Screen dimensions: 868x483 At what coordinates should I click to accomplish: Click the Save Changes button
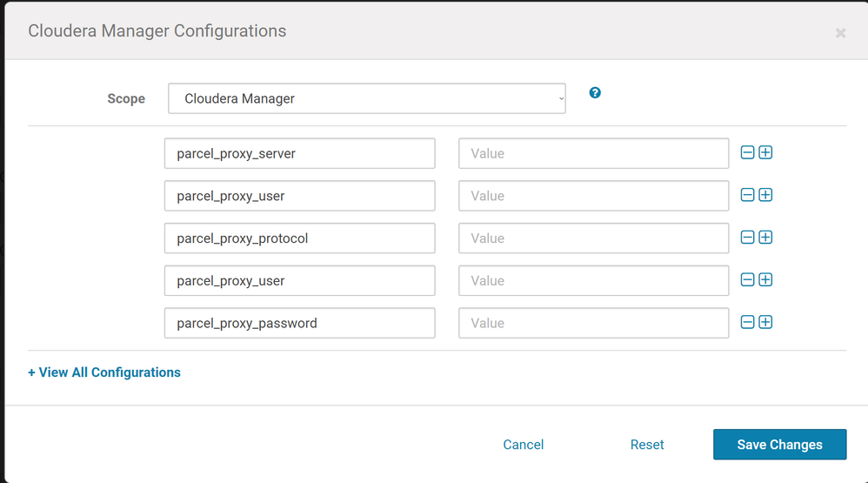(x=779, y=445)
